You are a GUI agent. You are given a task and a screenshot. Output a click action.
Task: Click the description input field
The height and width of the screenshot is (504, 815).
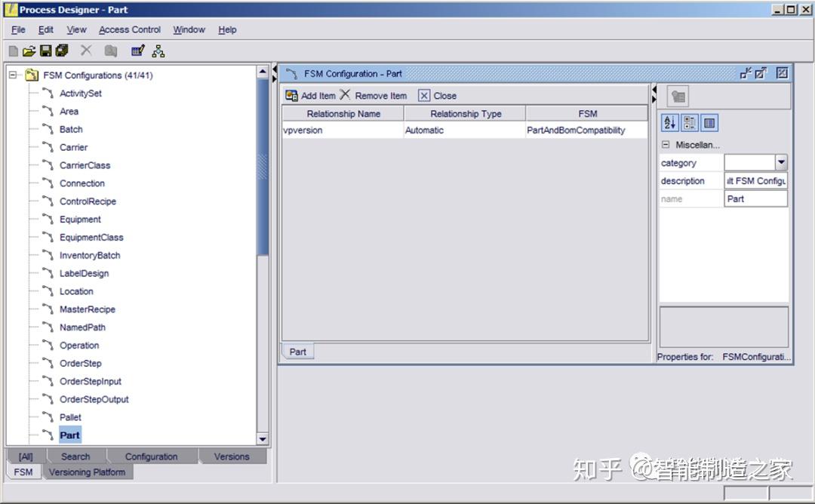[x=755, y=180]
